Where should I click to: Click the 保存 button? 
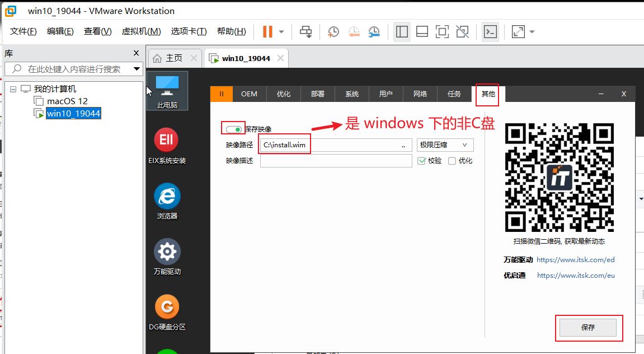pos(588,328)
